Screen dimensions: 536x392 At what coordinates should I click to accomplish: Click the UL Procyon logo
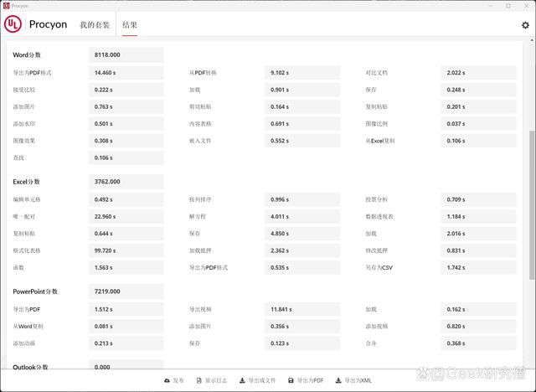pyautogui.click(x=14, y=25)
